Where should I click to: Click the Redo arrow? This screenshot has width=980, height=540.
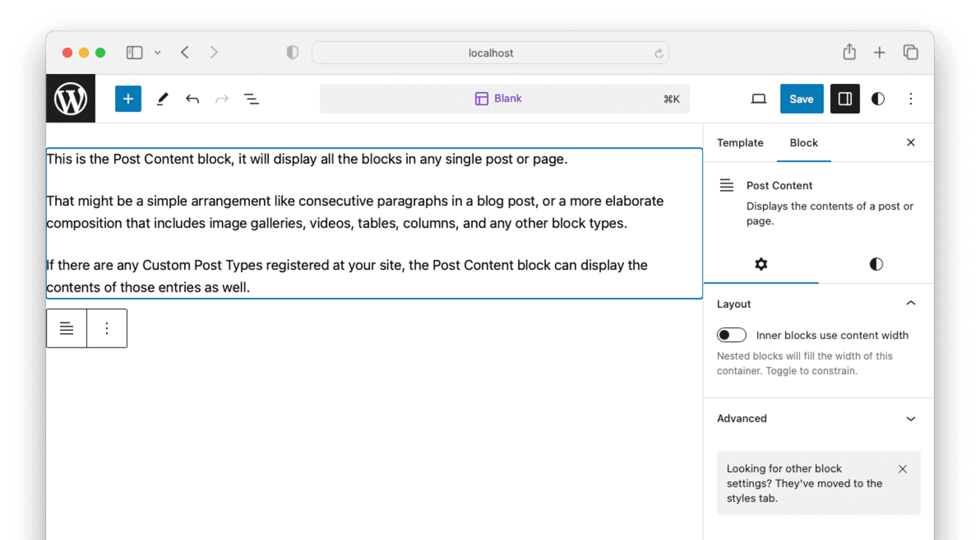click(x=222, y=99)
